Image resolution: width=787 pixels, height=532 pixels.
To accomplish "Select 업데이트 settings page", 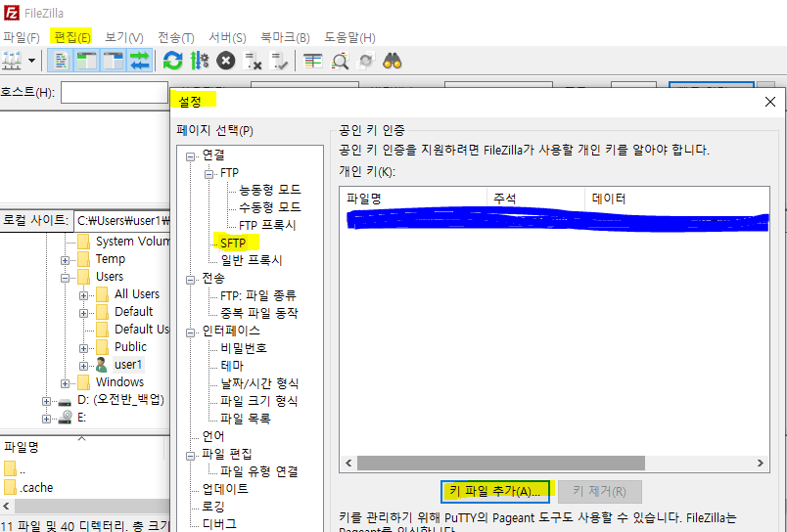I will pos(225,489).
